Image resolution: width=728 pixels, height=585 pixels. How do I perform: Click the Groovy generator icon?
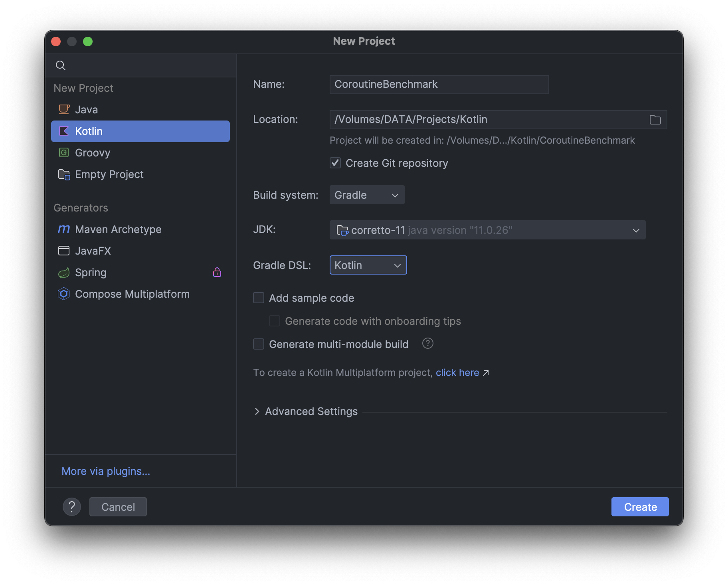coord(64,152)
